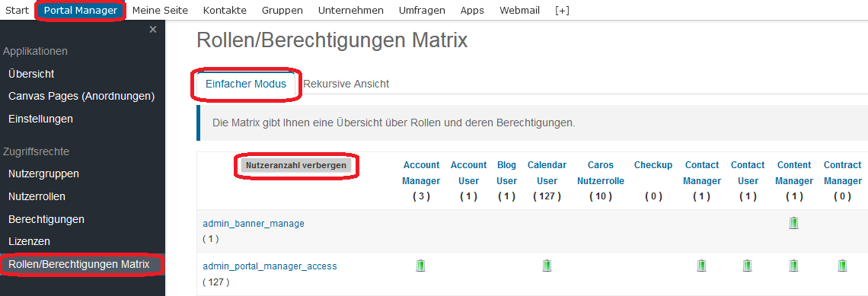
Task: Open the Caros Nutzerrolle role link
Action: (x=601, y=173)
